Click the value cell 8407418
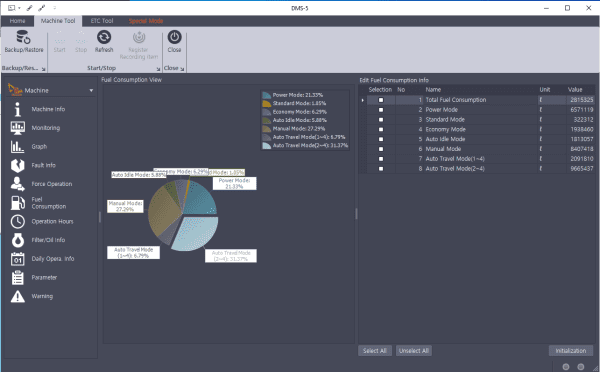The width and height of the screenshot is (600, 372). tap(581, 149)
